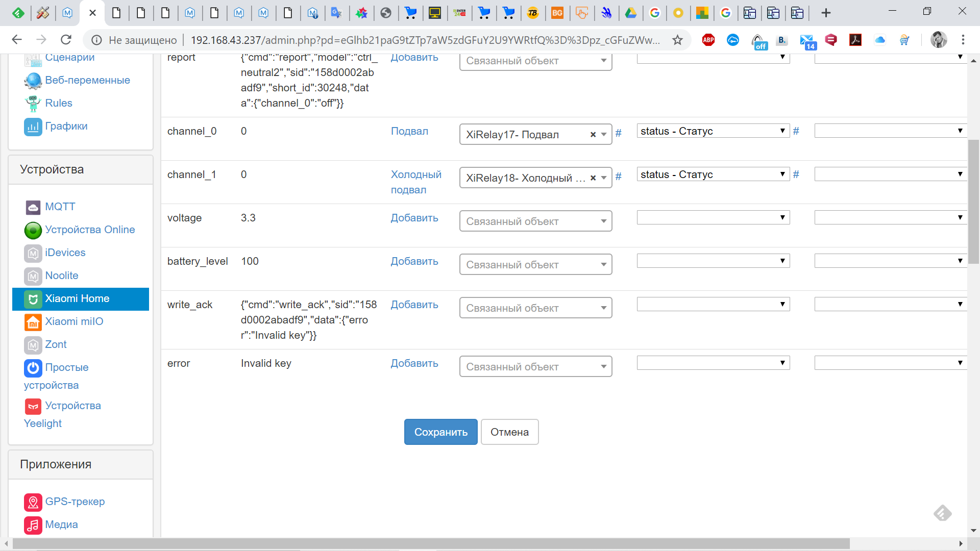
Task: Click the Yeelight devices red icon
Action: coord(33,407)
